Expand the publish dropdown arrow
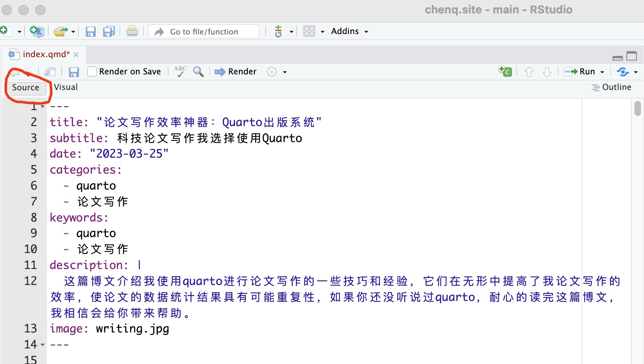 coord(636,72)
